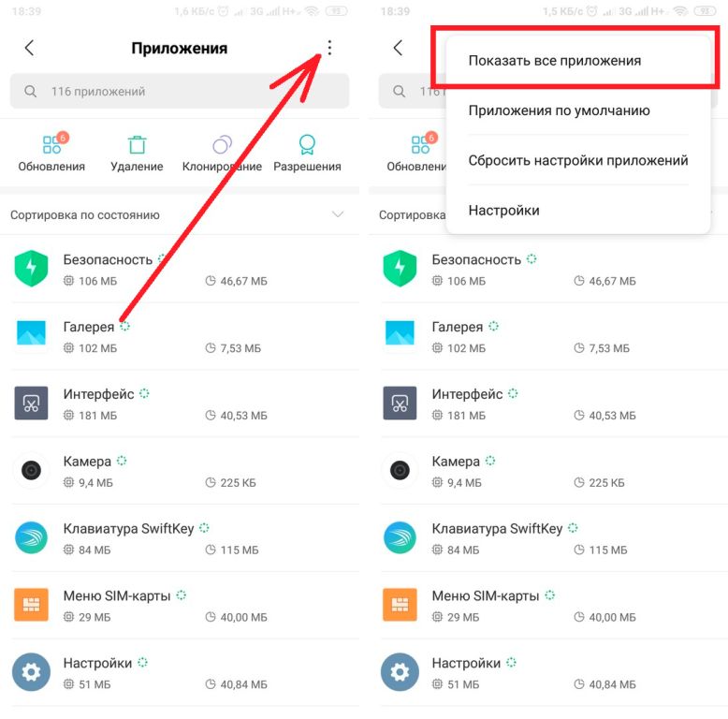This screenshot has height=719, width=728.
Task: Focus the 116 приложений search field
Action: 180,91
